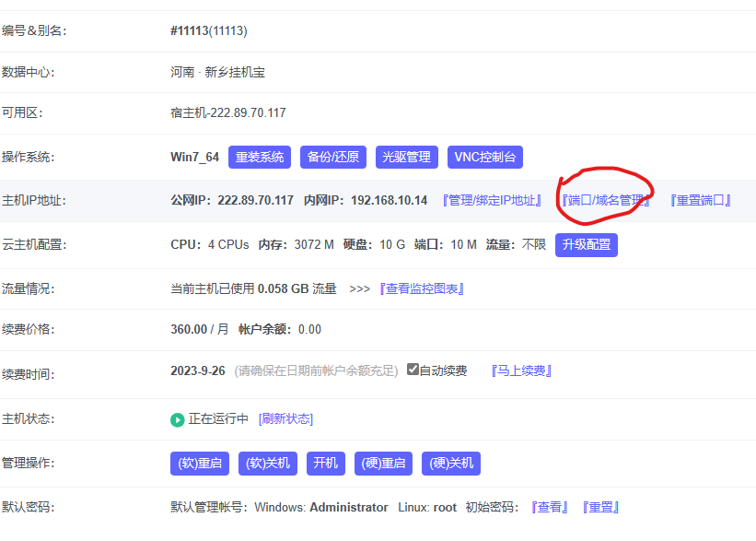Click the Administrator default account text

(349, 507)
